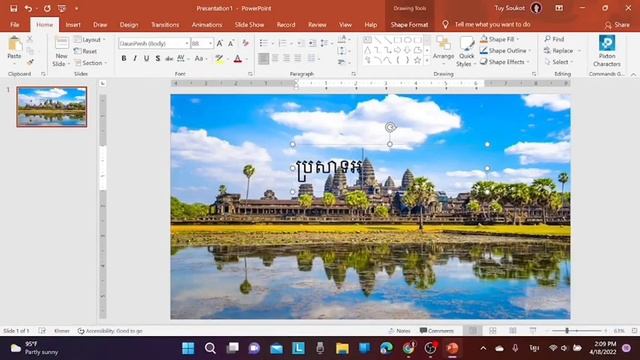640x360 pixels.
Task: Click the Replace button
Action: click(x=559, y=51)
